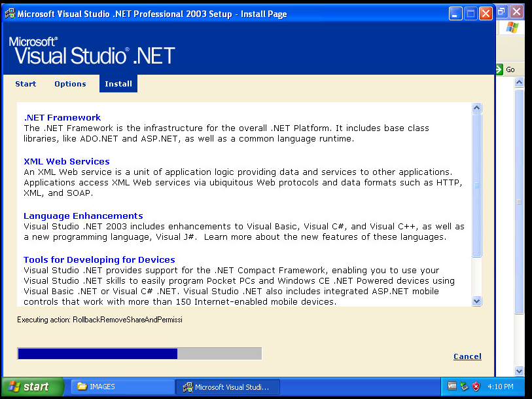Restore down the background browser window
The height and width of the screenshot is (399, 532).
[x=501, y=12]
